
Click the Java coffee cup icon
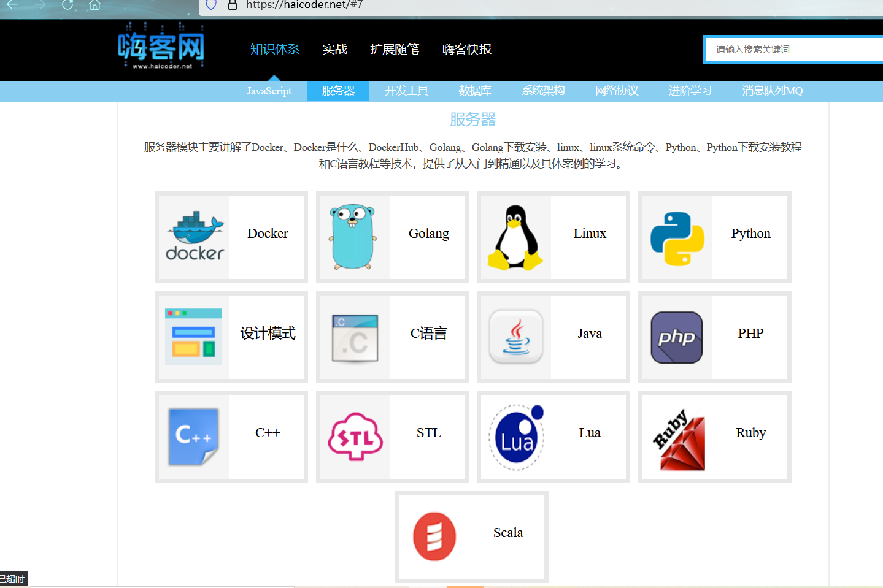pyautogui.click(x=516, y=337)
